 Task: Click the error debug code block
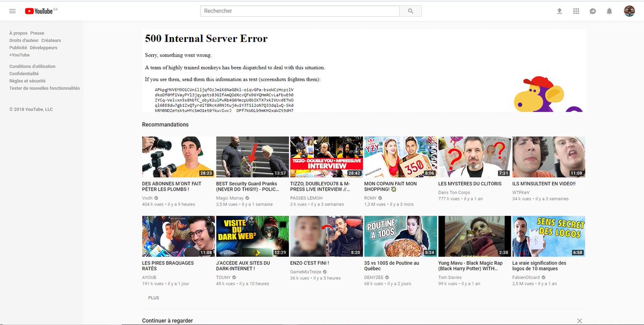[x=224, y=100]
